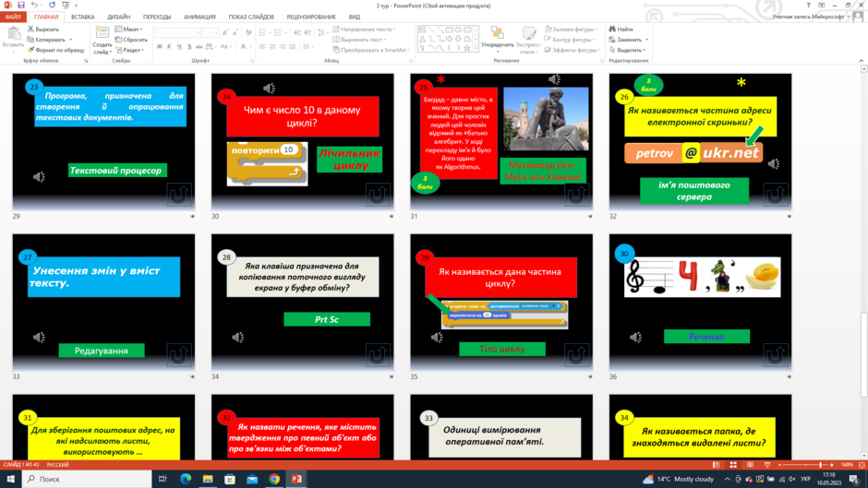Toggle strikethrough abc formatting
This screenshot has height=488, width=868.
(x=199, y=47)
